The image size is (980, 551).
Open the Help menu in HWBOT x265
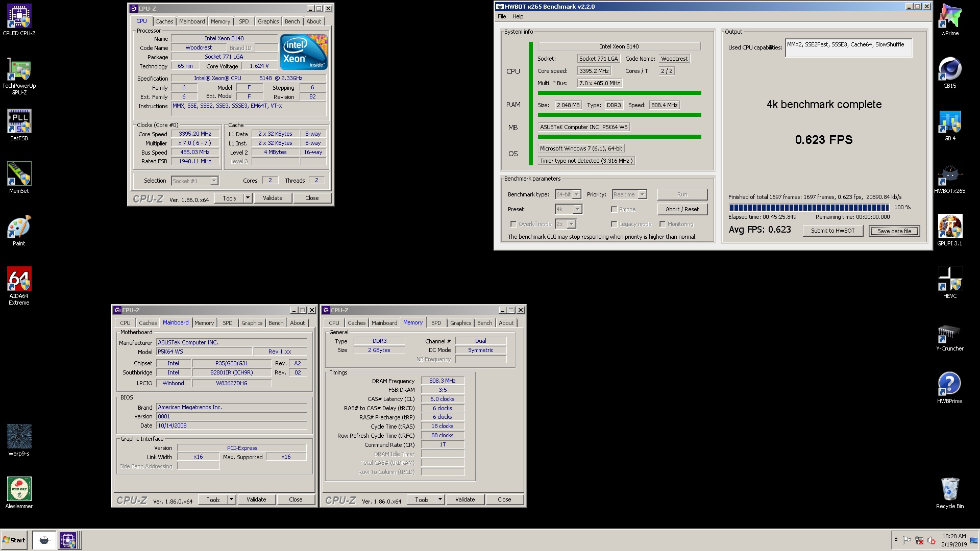coord(518,16)
